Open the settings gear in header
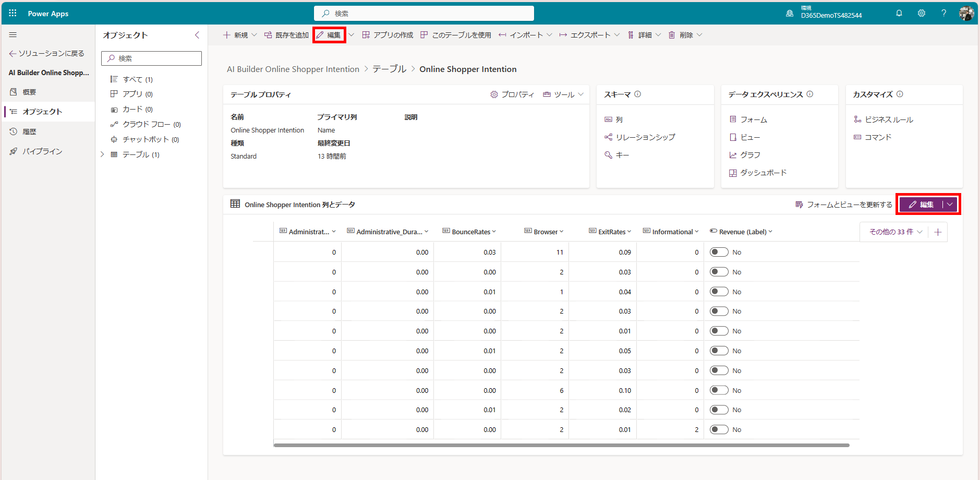The width and height of the screenshot is (980, 480). 922,14
